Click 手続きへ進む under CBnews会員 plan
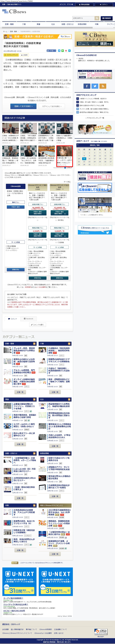Image resolution: width=115 pixels, height=644 pixels. tap(15, 207)
